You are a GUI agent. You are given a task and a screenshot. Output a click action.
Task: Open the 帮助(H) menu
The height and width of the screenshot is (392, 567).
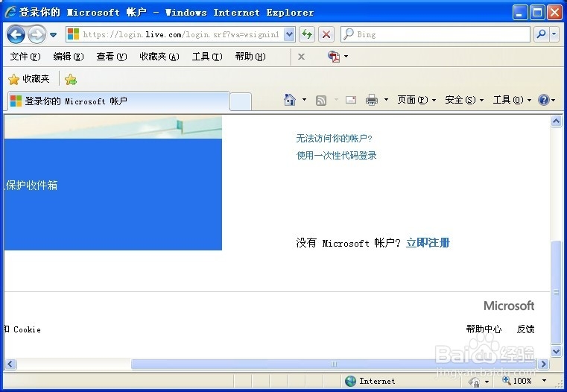[x=250, y=57]
